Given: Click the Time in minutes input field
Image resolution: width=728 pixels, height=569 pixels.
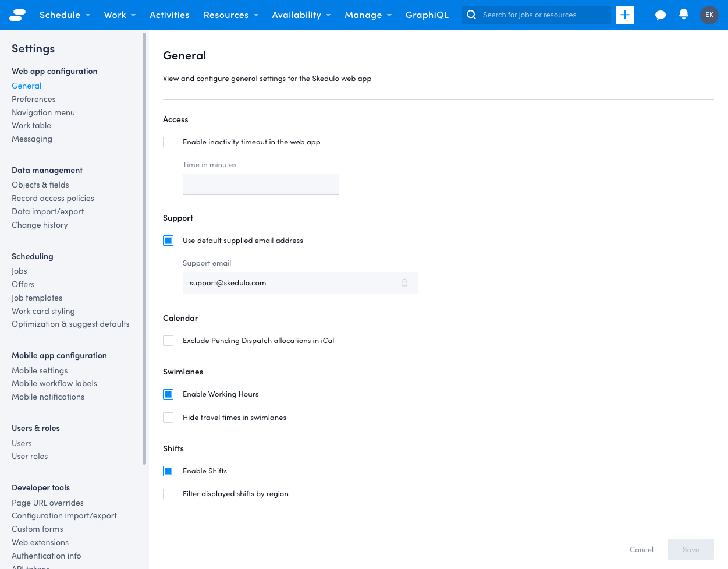Looking at the screenshot, I should 261,184.
